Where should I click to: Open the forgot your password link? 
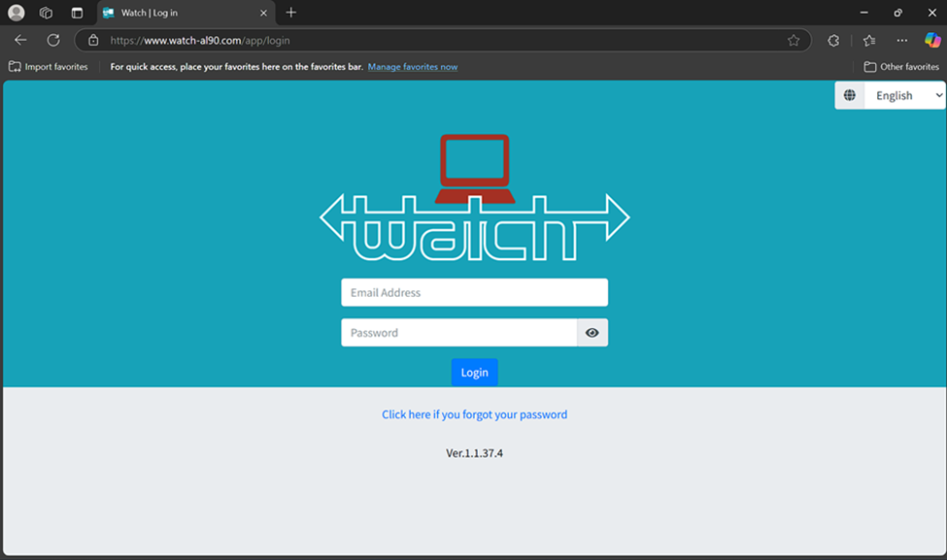click(474, 414)
